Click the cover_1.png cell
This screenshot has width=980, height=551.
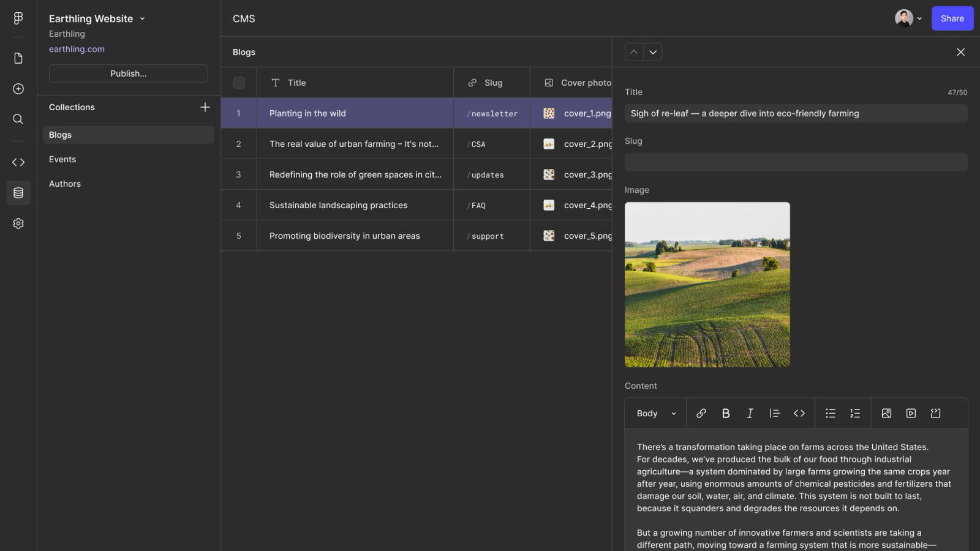pos(571,113)
